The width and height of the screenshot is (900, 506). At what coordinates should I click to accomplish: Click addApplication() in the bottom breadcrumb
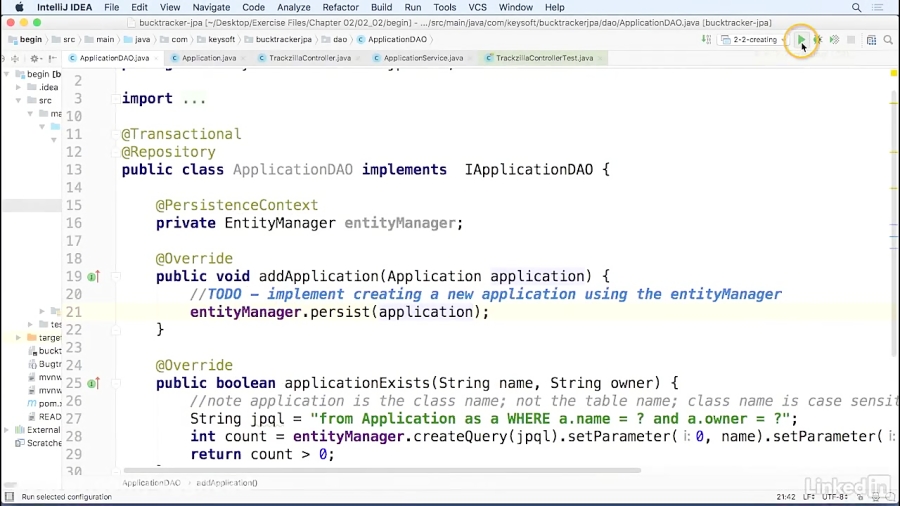click(227, 483)
